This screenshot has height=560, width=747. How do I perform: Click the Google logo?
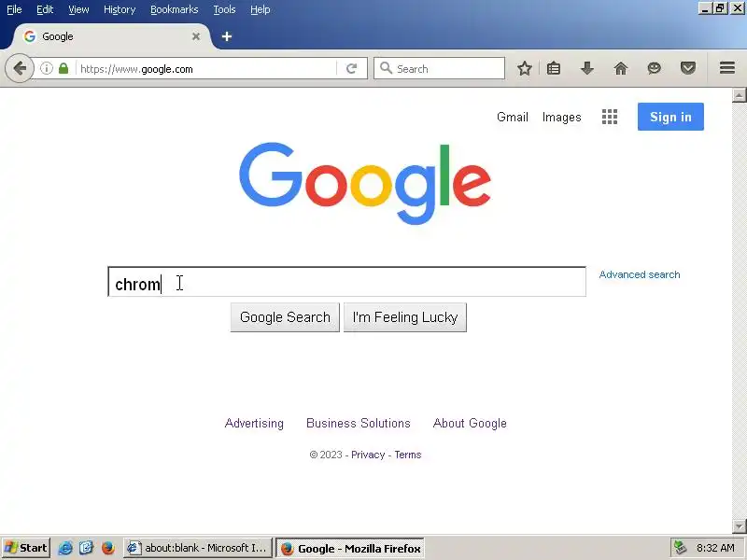pos(365,183)
